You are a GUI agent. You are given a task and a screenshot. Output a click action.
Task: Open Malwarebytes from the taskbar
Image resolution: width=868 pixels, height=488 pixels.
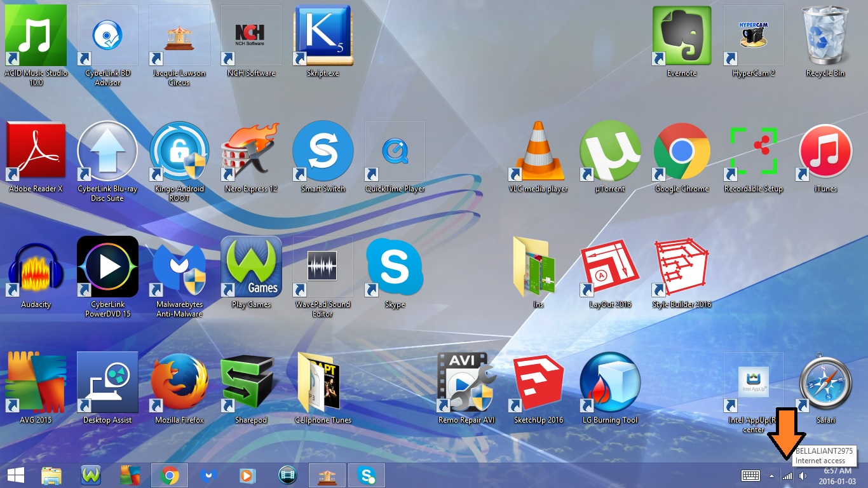(208, 475)
